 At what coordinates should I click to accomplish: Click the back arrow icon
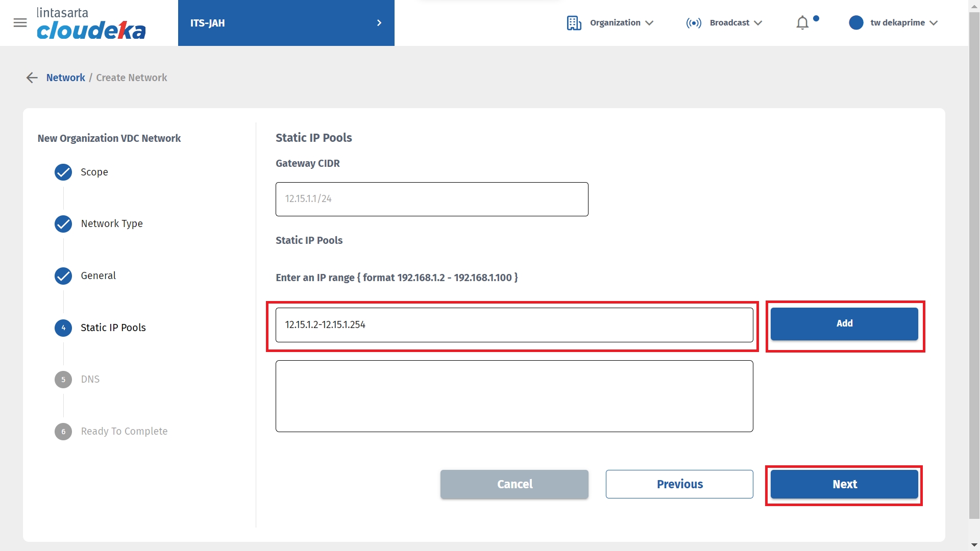(32, 78)
